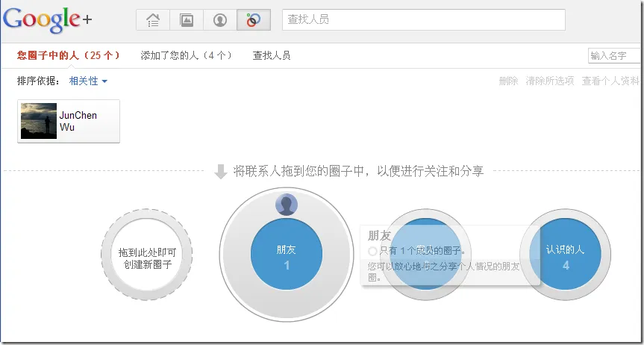Click the 拖到此处即可创建新圈子 circle
This screenshot has width=644, height=345.
(x=146, y=255)
